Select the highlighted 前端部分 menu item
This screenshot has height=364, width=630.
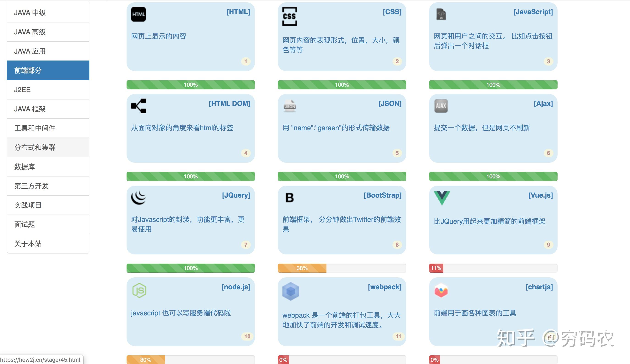pos(48,70)
